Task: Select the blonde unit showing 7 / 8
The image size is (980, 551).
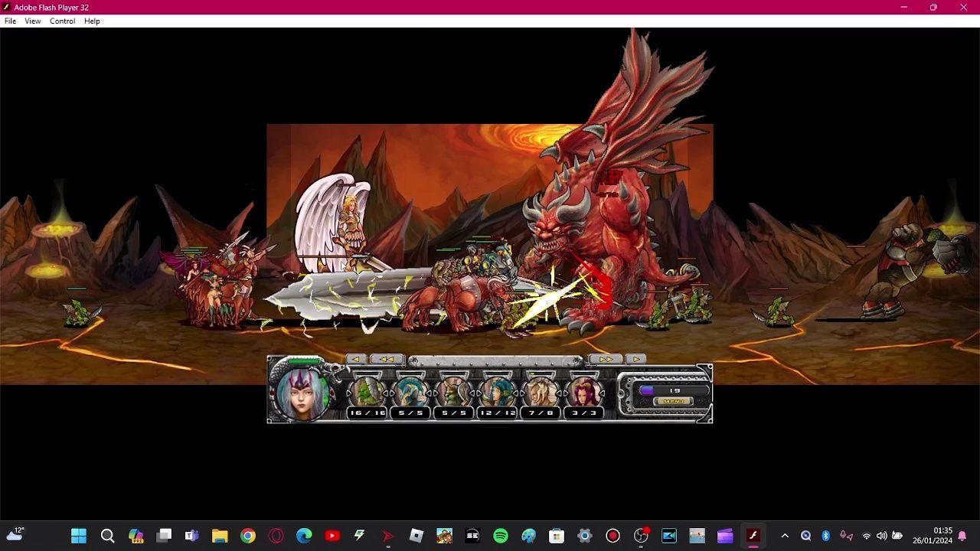Action: 541,393
